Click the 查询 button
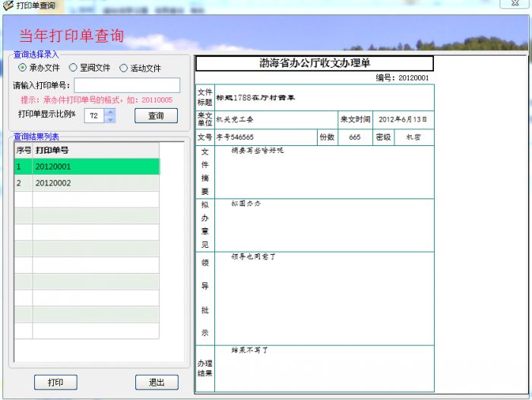Screen dimensions: 532x400 pyautogui.click(x=156, y=116)
